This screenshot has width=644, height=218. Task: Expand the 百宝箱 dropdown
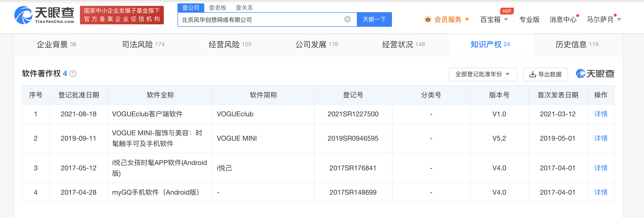[x=494, y=19]
